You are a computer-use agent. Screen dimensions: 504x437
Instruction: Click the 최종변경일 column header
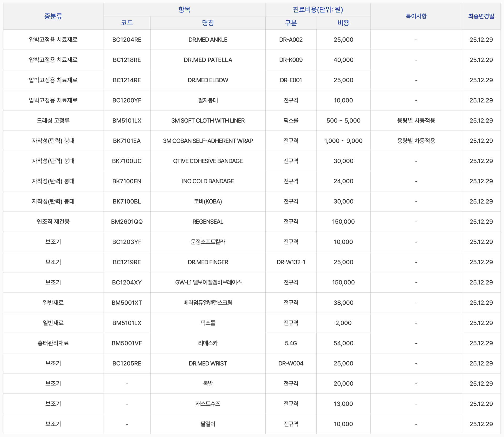coord(481,16)
